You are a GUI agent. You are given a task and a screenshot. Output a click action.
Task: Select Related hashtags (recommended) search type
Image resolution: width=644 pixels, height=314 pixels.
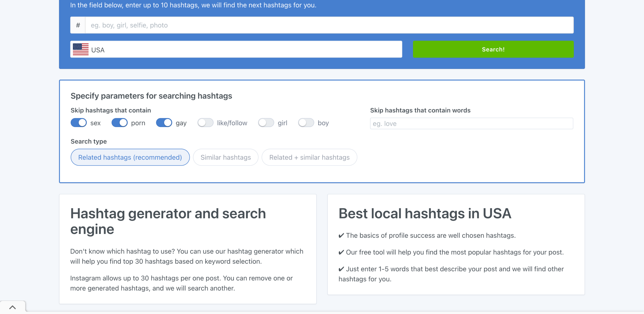pos(130,157)
